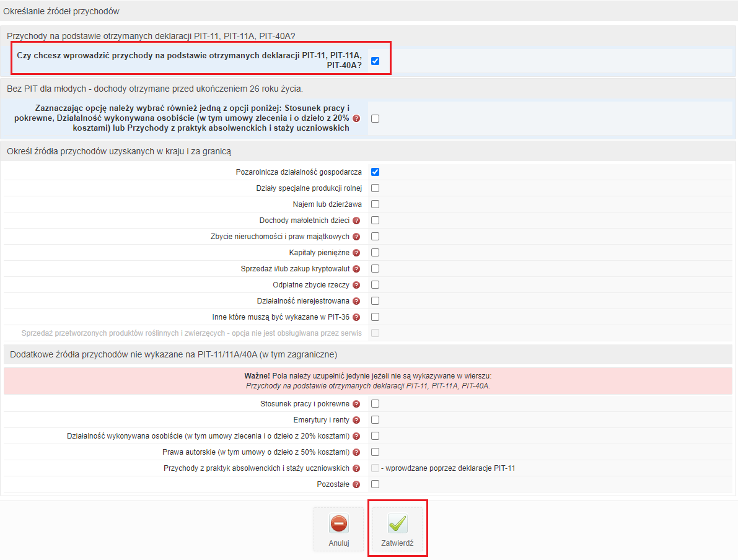Screen dimensions: 738x560
Task: Check the Dochody małoletnich dzieci box
Action: (375, 221)
